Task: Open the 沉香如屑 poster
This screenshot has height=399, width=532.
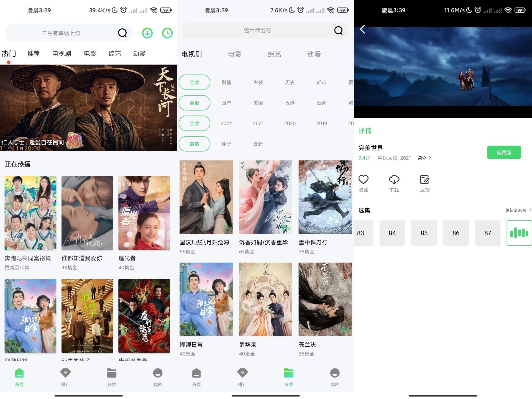Action: [266, 197]
